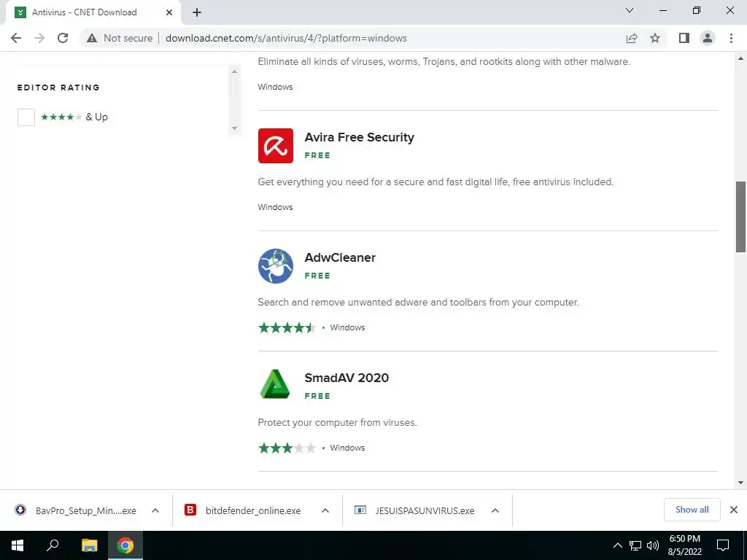Click page scrollbar down arrow
Screen dimensions: 747x560
(741, 483)
